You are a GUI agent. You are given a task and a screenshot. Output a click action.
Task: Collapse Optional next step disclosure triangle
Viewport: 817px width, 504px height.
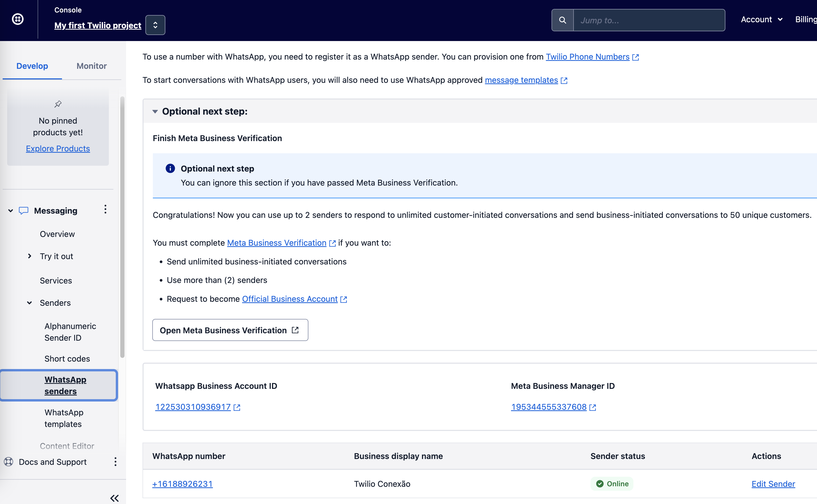point(155,112)
